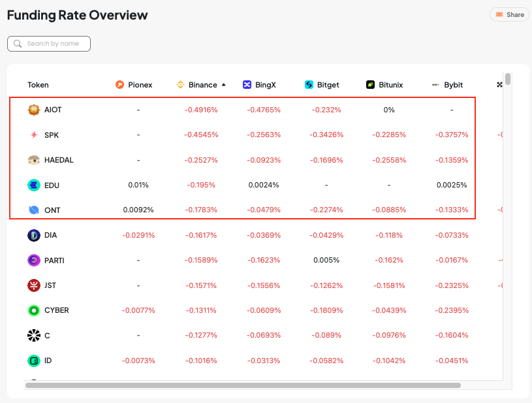Sort by the Pionex column header label
Viewport: 532px width, 403px height.
[x=140, y=85]
